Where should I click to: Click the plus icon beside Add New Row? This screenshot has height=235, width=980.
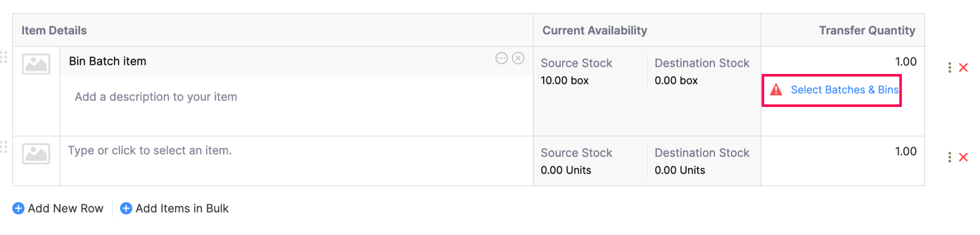pos(18,208)
